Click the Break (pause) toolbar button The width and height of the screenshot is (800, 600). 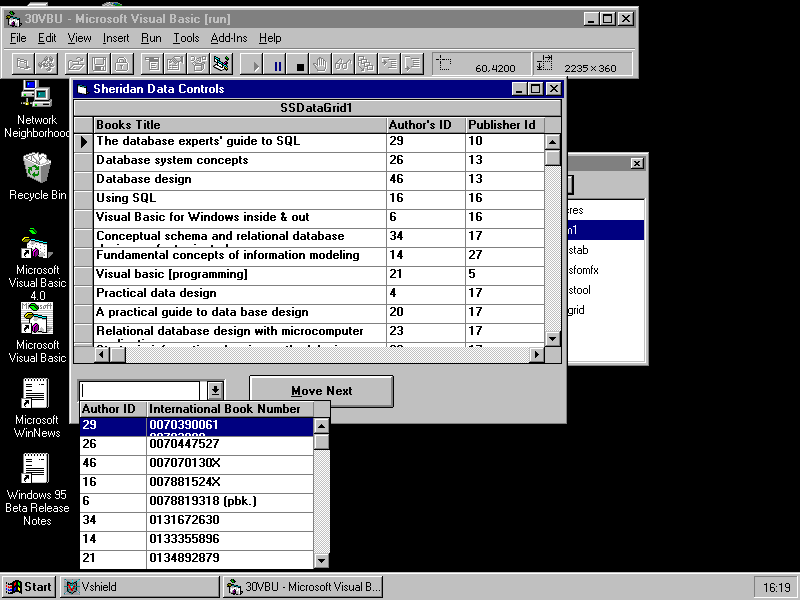(278, 65)
